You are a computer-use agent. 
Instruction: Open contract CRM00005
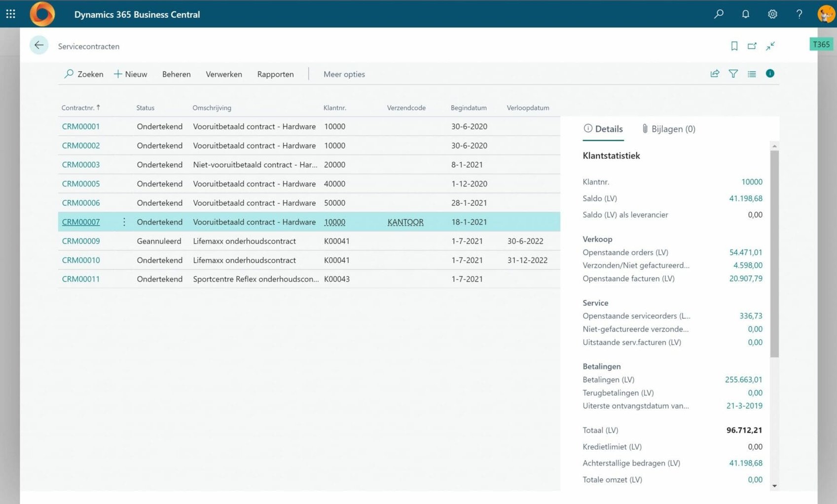pyautogui.click(x=81, y=183)
